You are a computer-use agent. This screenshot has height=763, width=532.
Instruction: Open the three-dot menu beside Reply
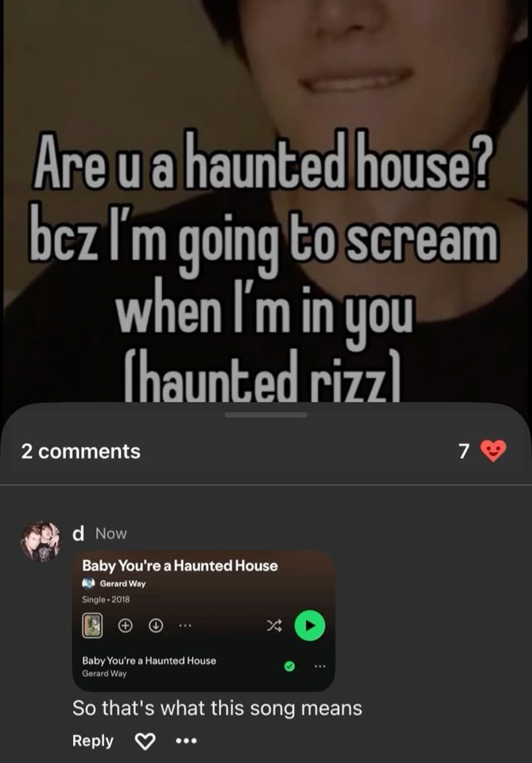tap(186, 741)
